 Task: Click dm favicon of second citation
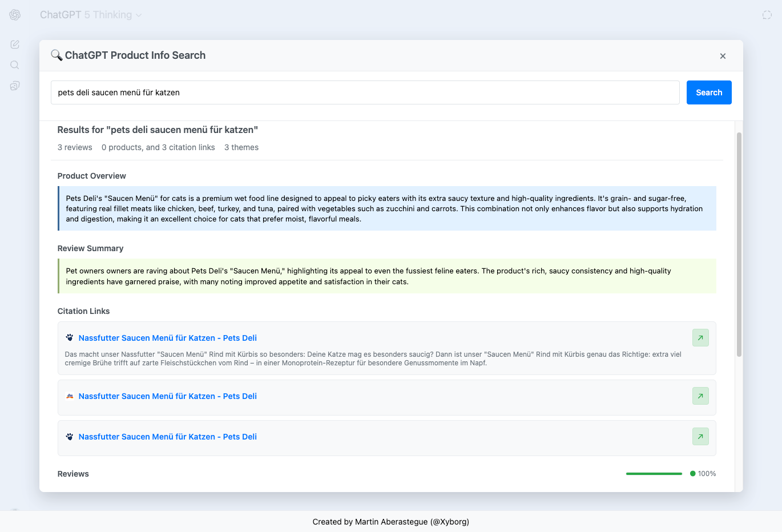click(70, 396)
